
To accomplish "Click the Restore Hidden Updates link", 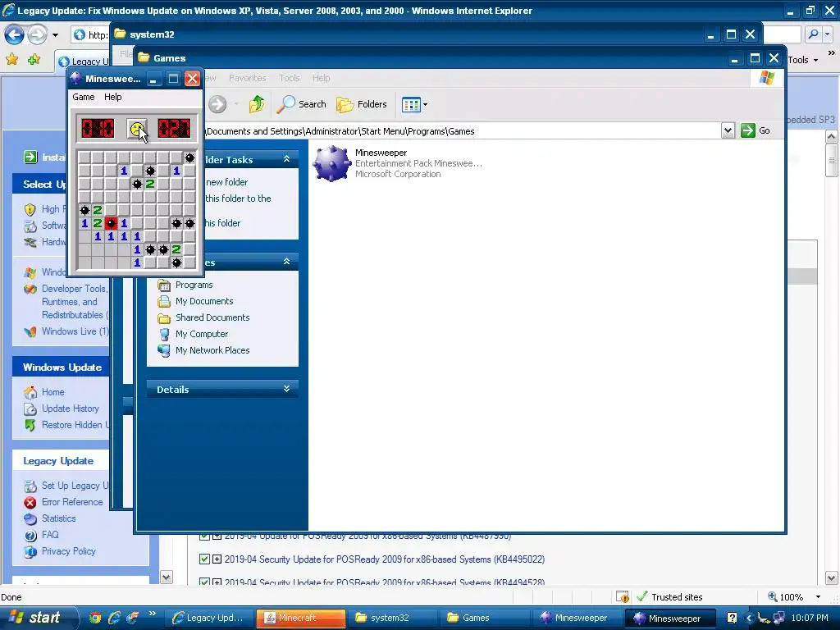I will point(75,426).
